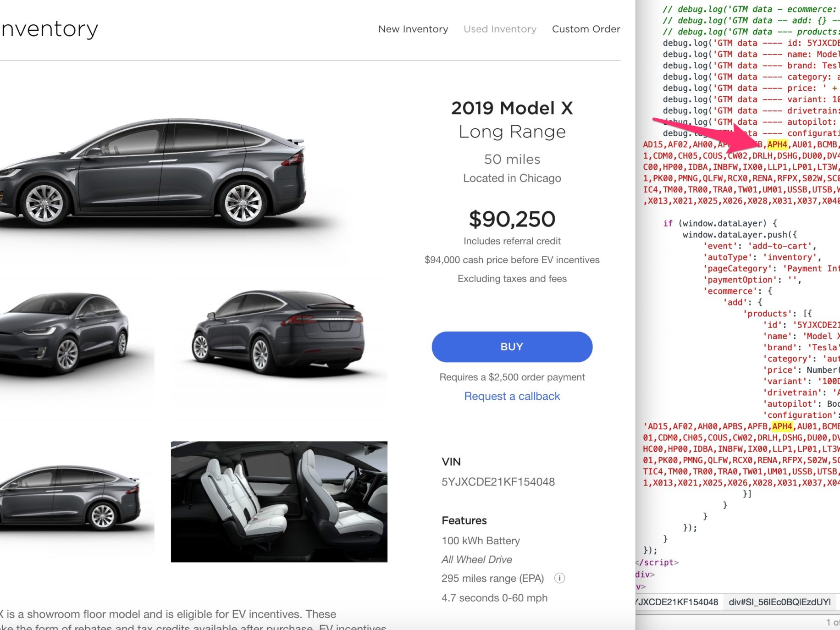Click the blue BUY button
840x630 pixels.
tap(512, 347)
